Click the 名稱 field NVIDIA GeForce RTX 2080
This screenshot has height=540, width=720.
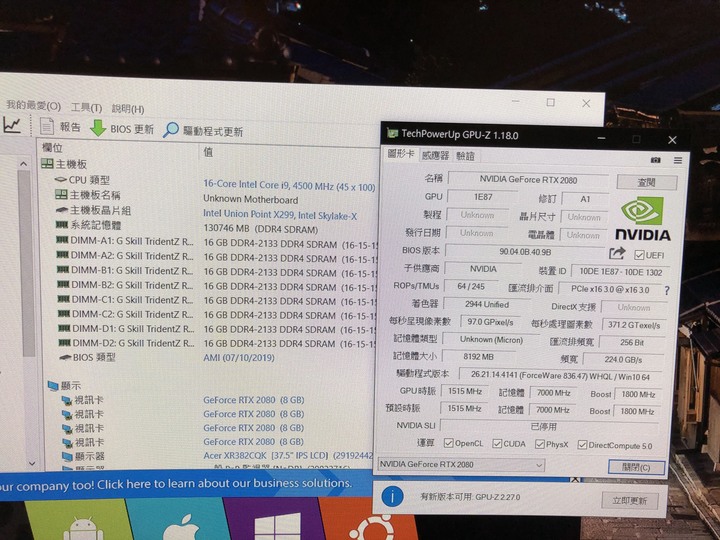(529, 180)
